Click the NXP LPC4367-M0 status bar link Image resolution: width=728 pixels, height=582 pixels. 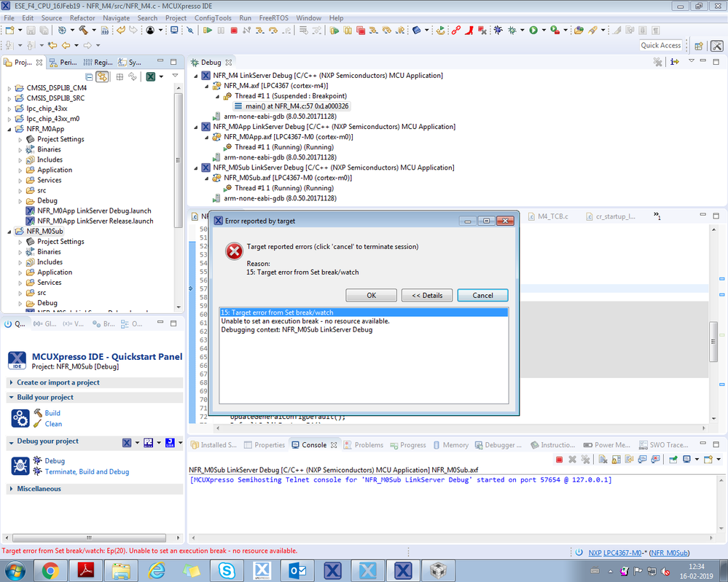615,553
